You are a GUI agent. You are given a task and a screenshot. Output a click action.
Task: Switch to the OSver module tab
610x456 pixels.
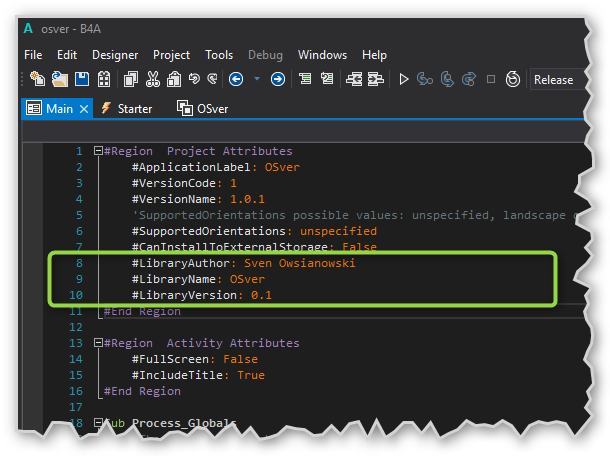[203, 109]
